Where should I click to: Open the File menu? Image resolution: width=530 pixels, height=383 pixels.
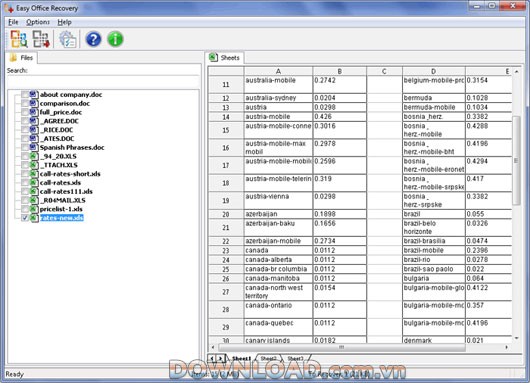pos(13,22)
